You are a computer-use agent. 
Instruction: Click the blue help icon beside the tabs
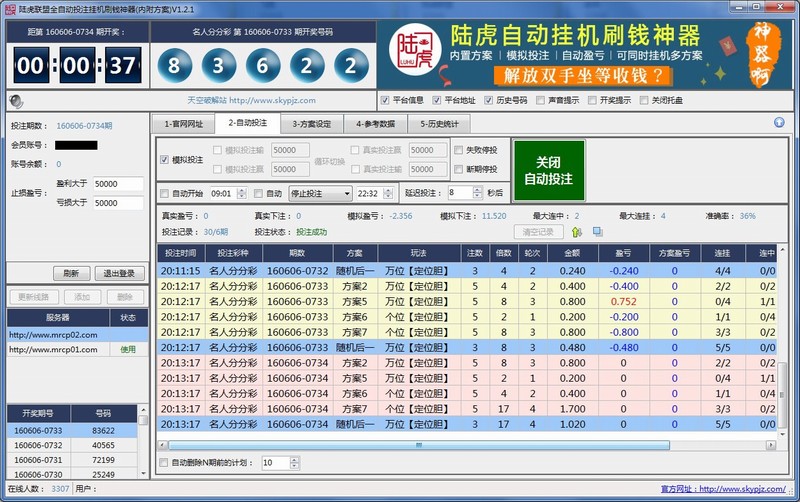click(x=779, y=123)
